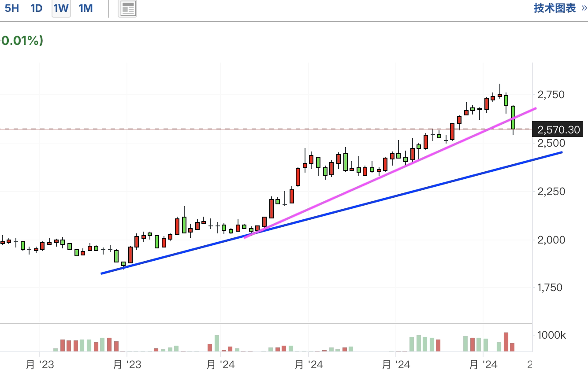Switch to the 1M monthly timeframe

(x=86, y=8)
